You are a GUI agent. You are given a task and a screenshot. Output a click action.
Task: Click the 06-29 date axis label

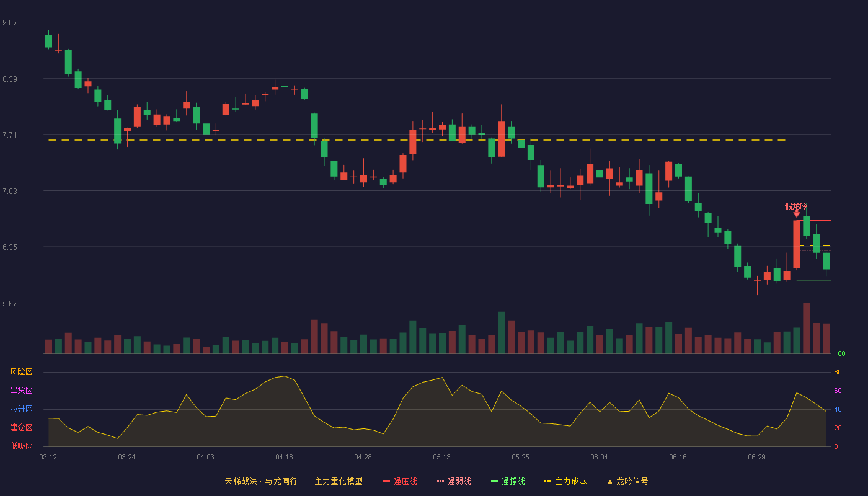(x=756, y=457)
